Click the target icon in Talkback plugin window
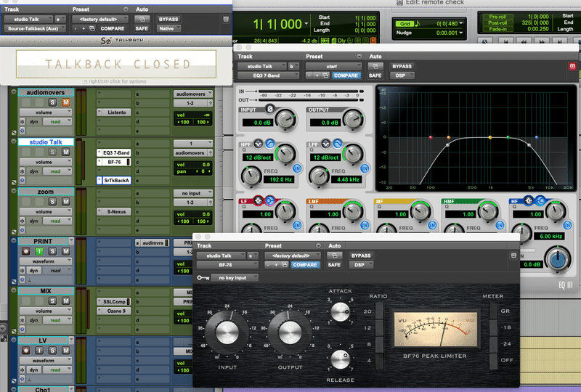 226,19
